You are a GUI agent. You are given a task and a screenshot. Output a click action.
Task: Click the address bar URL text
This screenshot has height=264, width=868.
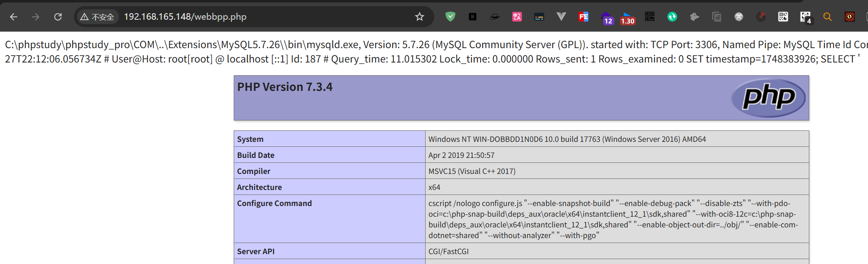185,17
